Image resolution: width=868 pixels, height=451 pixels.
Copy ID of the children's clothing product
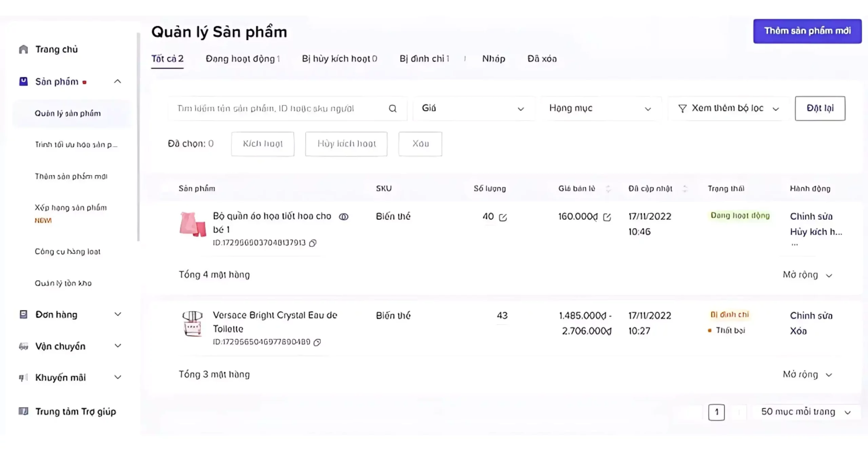(313, 243)
